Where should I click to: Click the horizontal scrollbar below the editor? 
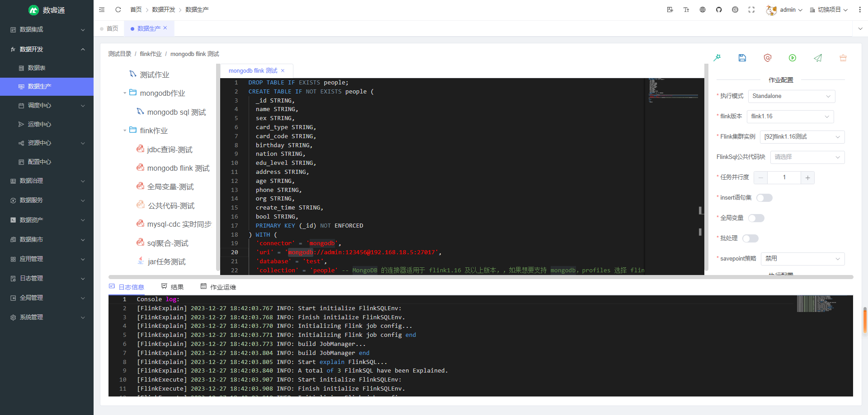[481, 277]
